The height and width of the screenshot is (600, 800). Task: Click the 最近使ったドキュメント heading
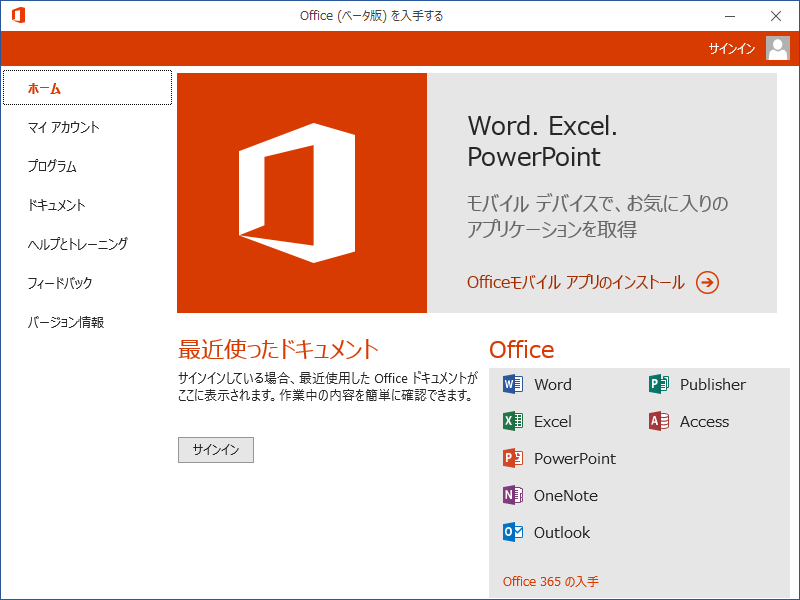[278, 349]
